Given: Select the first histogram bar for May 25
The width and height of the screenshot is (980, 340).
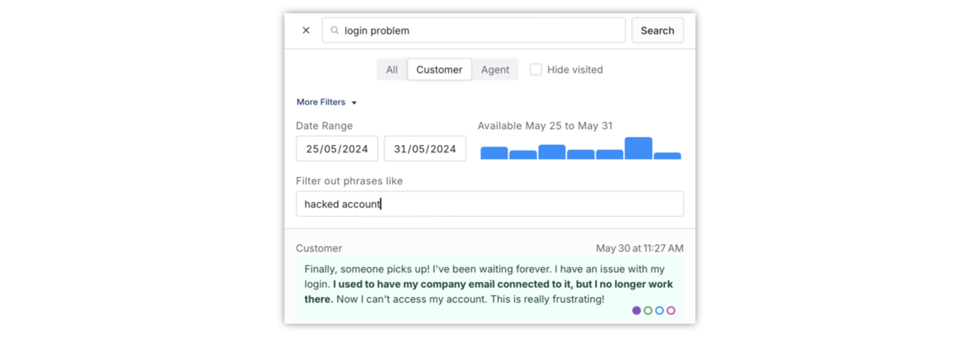Looking at the screenshot, I should tap(494, 153).
